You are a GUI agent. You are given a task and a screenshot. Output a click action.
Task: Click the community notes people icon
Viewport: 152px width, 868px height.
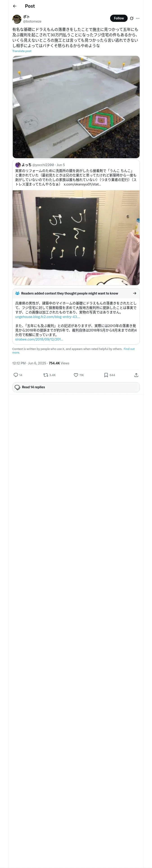17,293
